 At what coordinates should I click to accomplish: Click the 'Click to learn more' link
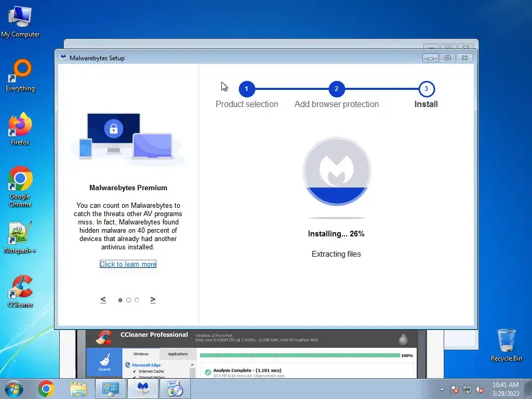[128, 264]
